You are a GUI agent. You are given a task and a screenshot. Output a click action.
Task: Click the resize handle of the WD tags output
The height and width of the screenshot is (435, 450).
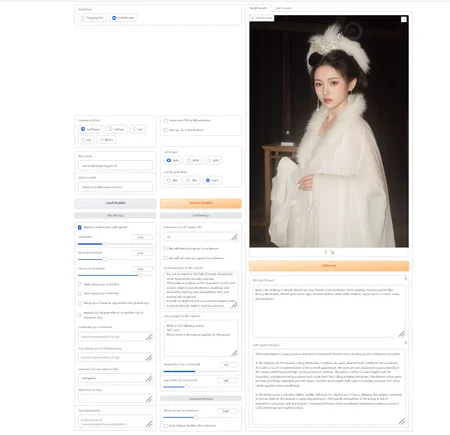[x=402, y=334]
